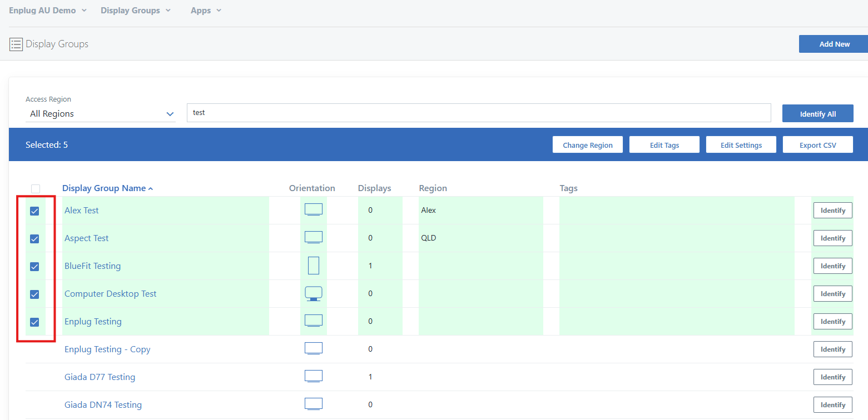Deselect the BlueFit Testing checkbox

pos(34,267)
